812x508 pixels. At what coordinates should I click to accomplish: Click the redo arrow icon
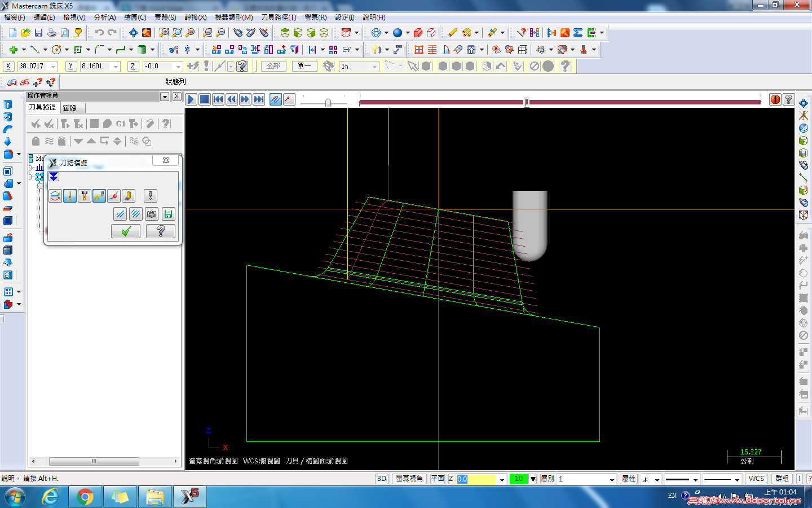pyautogui.click(x=112, y=33)
